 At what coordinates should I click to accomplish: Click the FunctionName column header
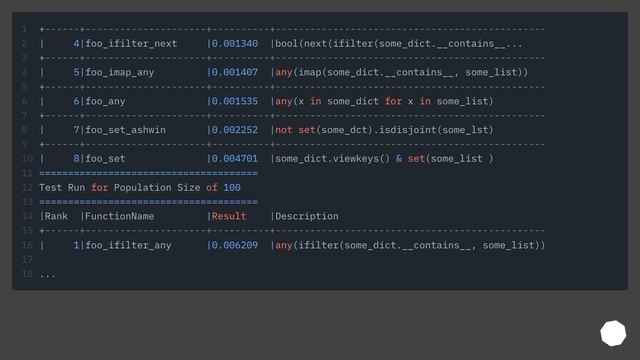click(120, 216)
